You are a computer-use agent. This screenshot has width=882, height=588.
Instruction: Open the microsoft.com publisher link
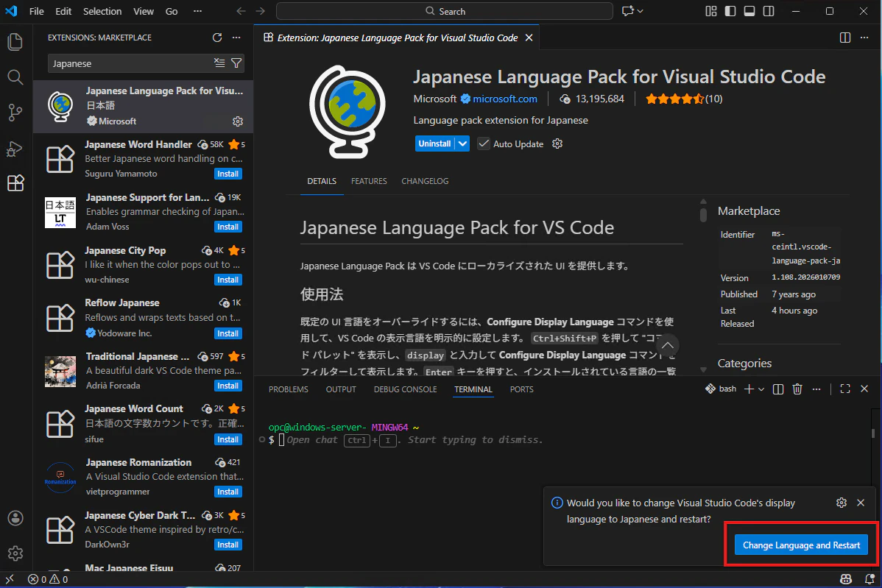504,99
